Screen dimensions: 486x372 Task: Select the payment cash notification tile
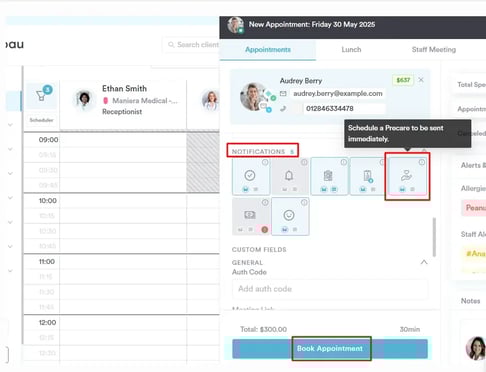click(x=251, y=216)
